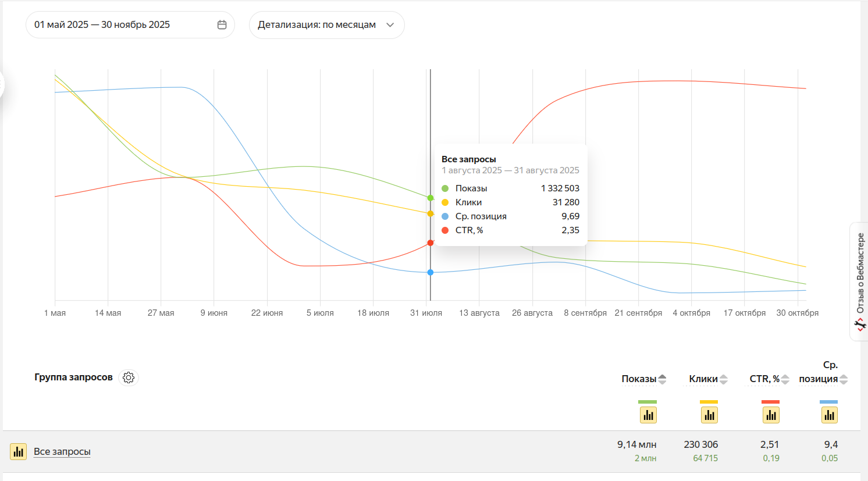The width and height of the screenshot is (868, 481).
Task: Click the green color bar under Показы
Action: [648, 402]
